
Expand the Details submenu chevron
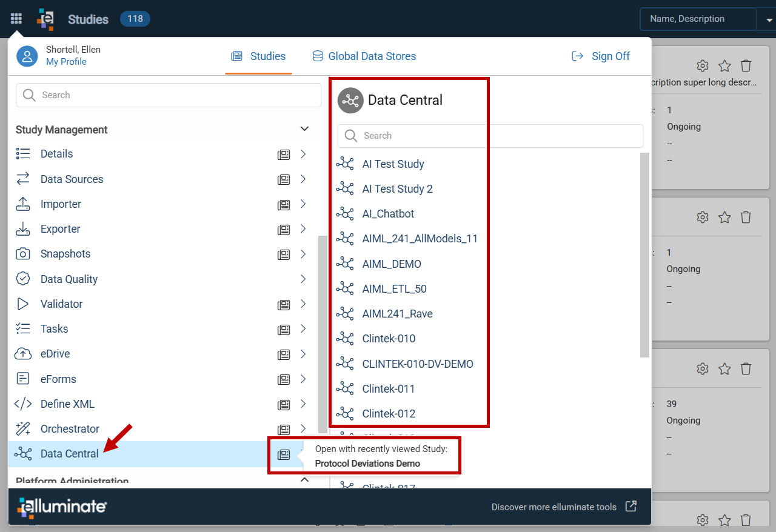tap(303, 154)
